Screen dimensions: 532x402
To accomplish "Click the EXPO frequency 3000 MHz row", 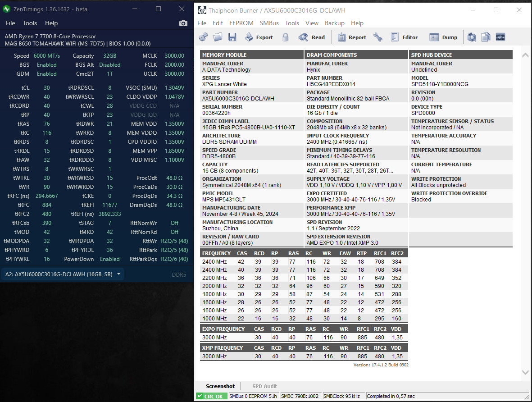I will coord(304,338).
